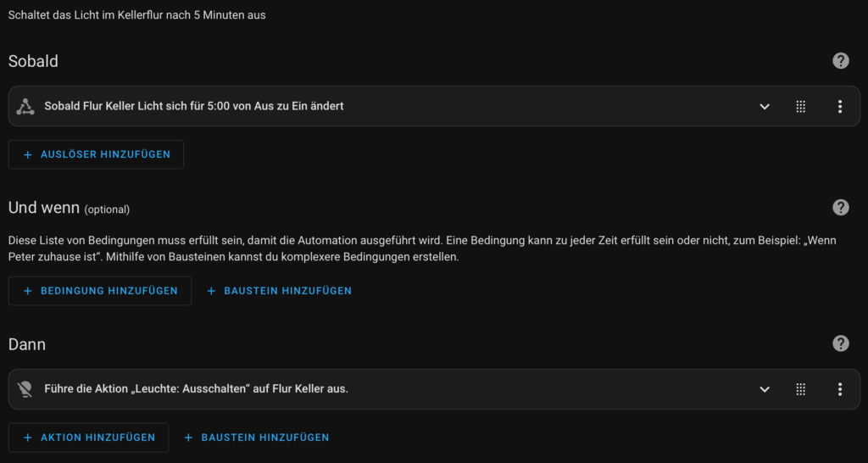The image size is (868, 463).
Task: Grab the reorder handle of the Leuchte action
Action: pyautogui.click(x=800, y=389)
